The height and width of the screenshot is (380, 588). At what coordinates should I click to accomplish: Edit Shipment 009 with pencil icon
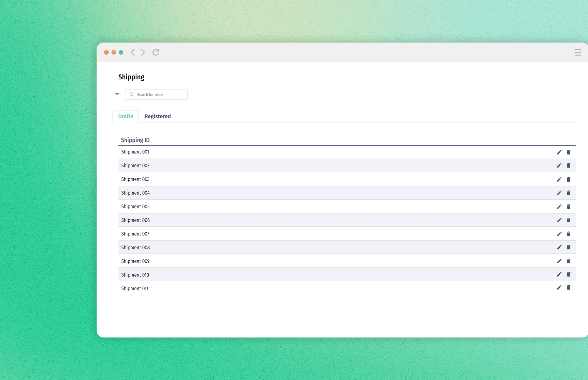[x=559, y=261]
